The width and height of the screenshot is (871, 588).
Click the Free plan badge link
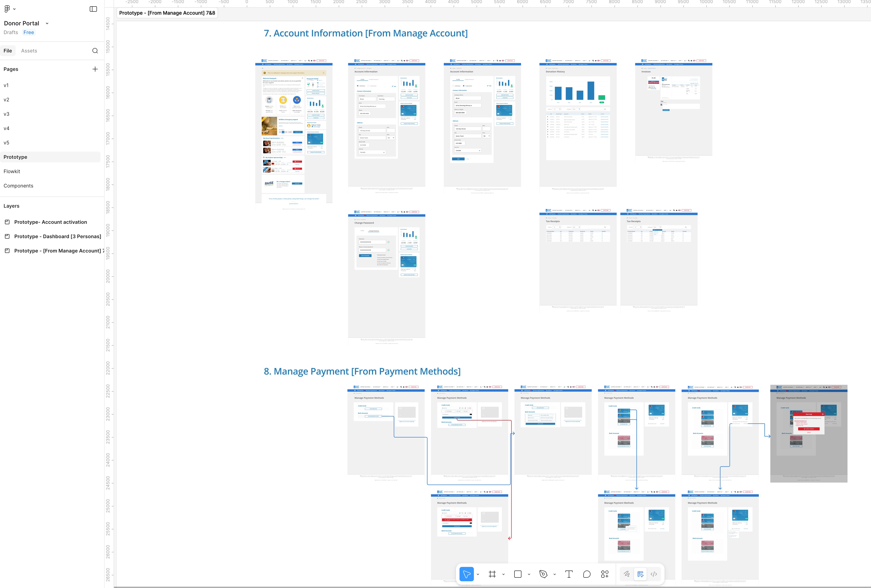pos(28,33)
